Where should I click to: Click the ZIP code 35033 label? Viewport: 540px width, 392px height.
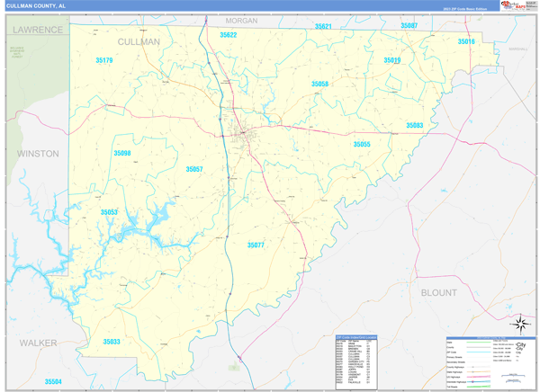(x=112, y=342)
